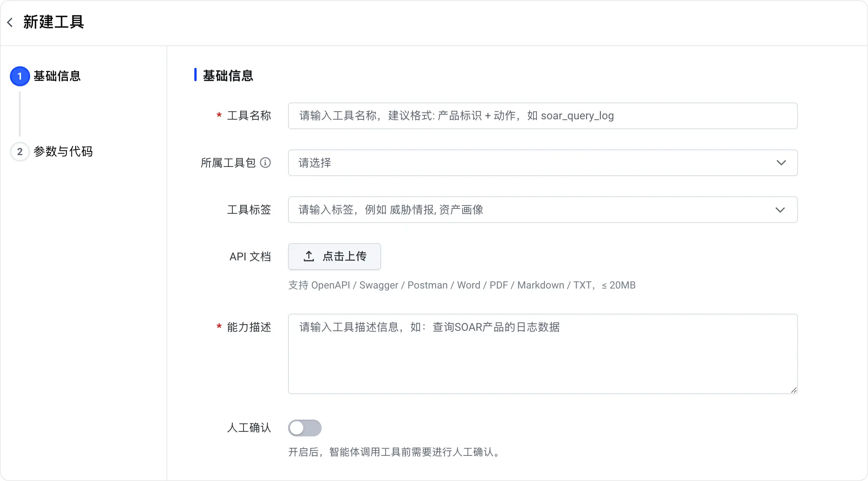Click the supported formats hint starting 支持 OpenAPI

click(x=462, y=285)
